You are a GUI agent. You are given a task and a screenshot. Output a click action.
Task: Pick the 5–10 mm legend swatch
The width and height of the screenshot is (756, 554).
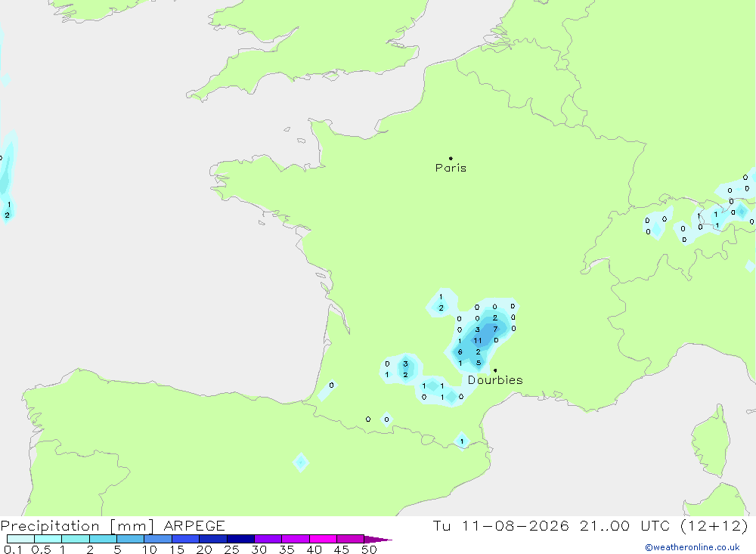(x=131, y=539)
